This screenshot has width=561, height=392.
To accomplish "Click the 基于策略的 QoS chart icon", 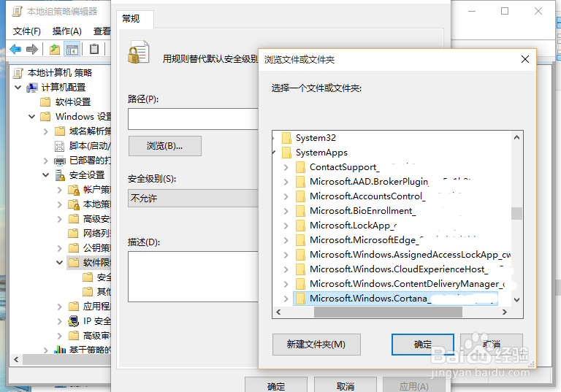I will coord(60,350).
